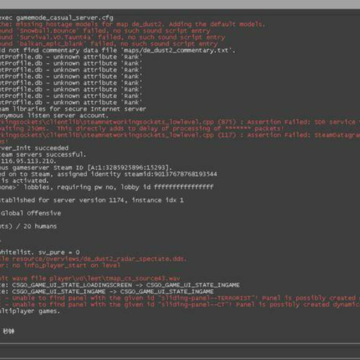The width and height of the screenshot is (360, 360).
Task: Click the STATE_INGAME -> STATE_INGAME line
Action: [107, 291]
